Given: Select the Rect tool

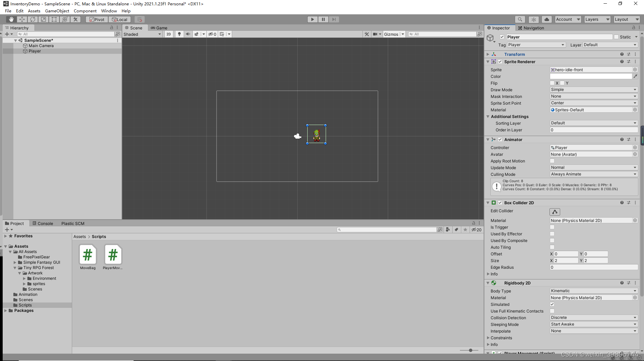Looking at the screenshot, I should [54, 19].
